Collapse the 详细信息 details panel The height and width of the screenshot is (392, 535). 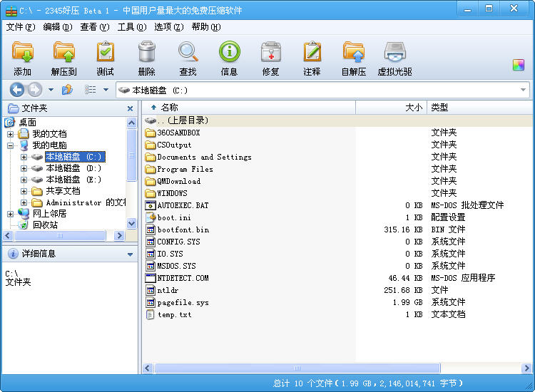point(130,254)
